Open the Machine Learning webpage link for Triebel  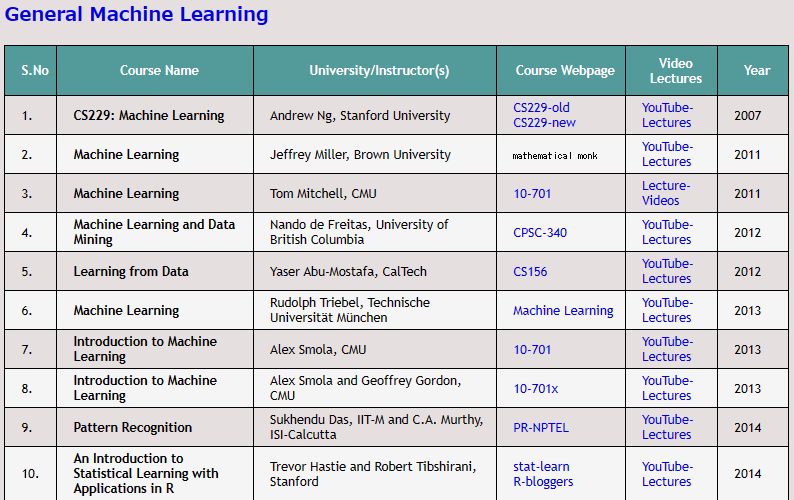click(563, 311)
